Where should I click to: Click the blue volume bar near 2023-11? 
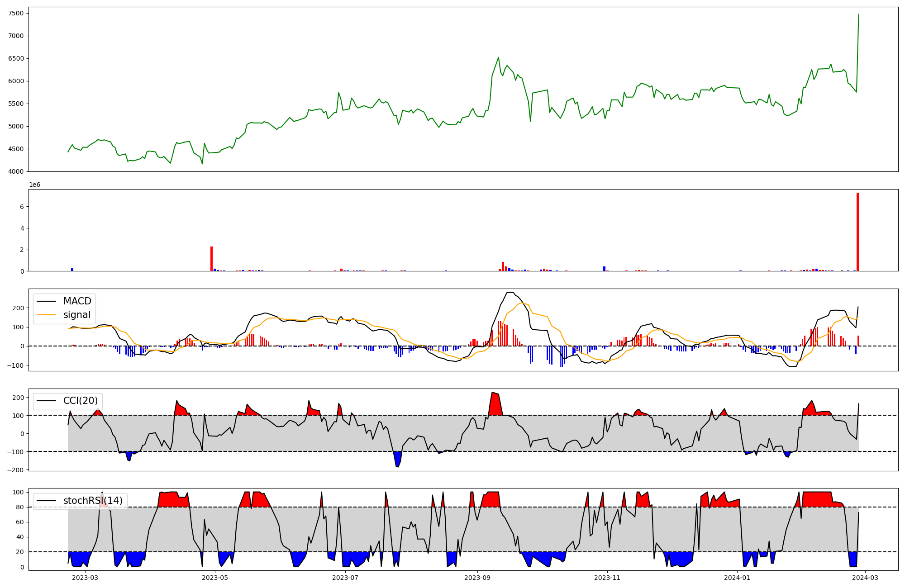(604, 269)
